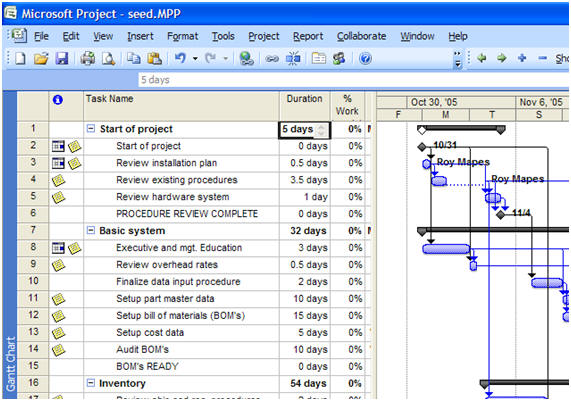Click the Oct 30, '05 timescale header
571x401 pixels.
pyautogui.click(x=461, y=102)
